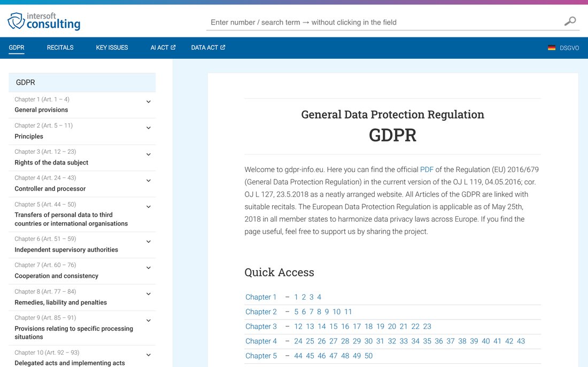Viewport: 588px width, 367px height.
Task: Open sidebar item General provisions
Action: click(41, 110)
